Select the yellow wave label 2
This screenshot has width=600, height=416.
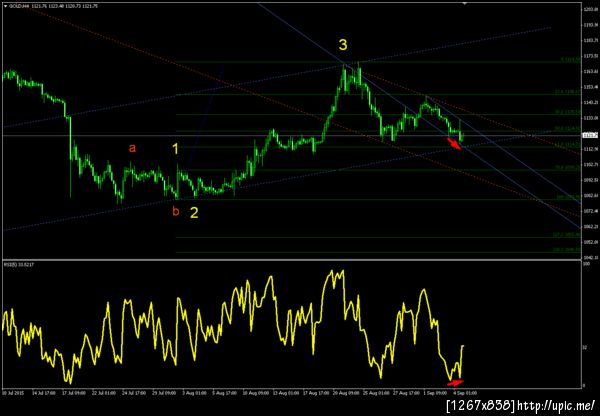pos(194,213)
